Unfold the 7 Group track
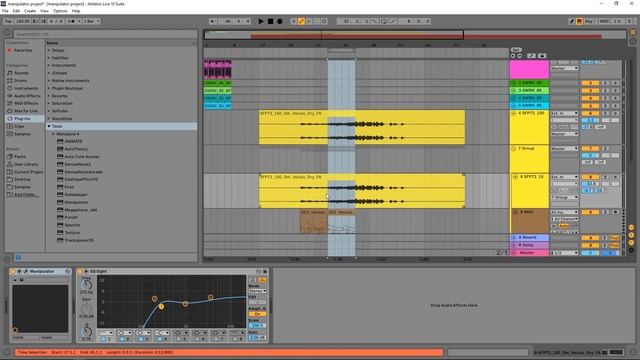Image resolution: width=640 pixels, height=360 pixels. [x=514, y=149]
